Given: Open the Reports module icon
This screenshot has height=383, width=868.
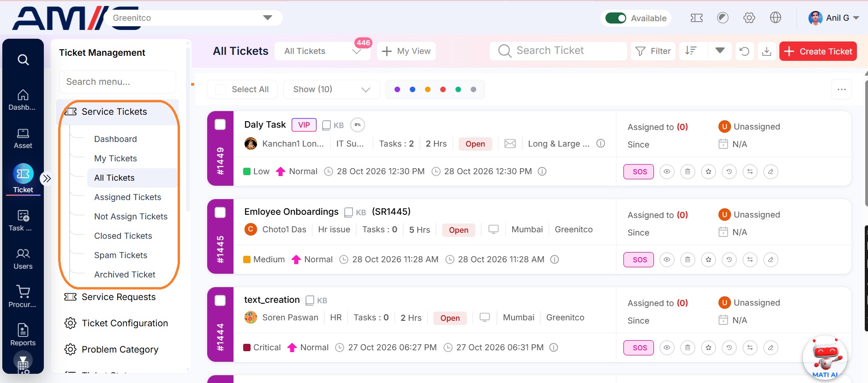Looking at the screenshot, I should click(x=23, y=335).
